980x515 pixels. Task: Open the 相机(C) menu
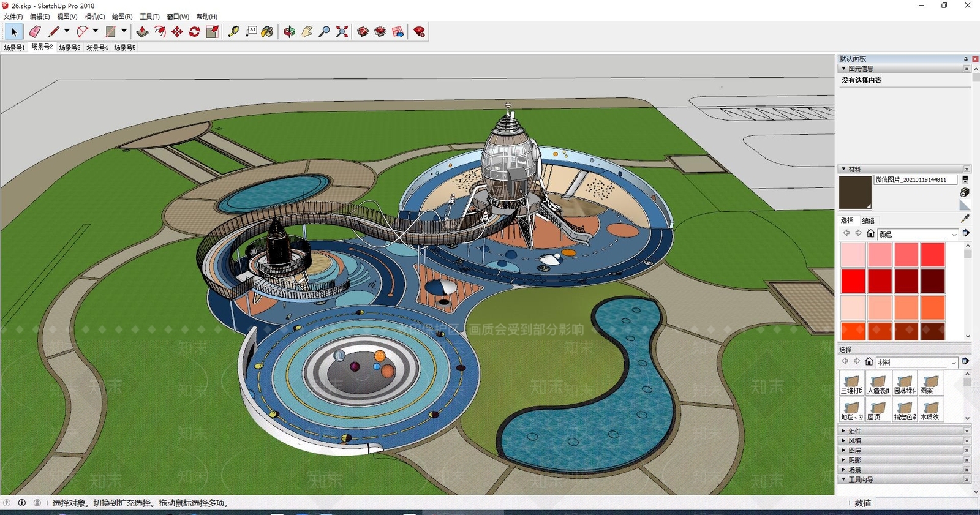[95, 17]
